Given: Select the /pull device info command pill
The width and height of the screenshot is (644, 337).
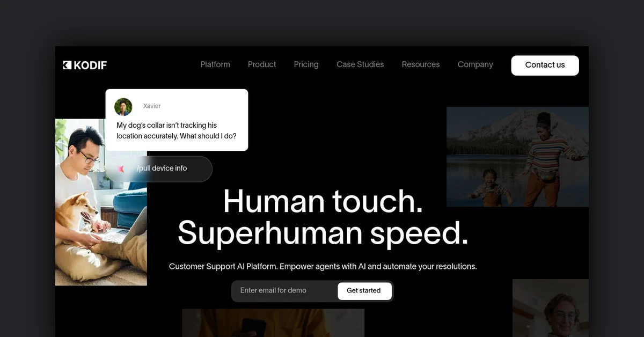Looking at the screenshot, I should pyautogui.click(x=162, y=169).
